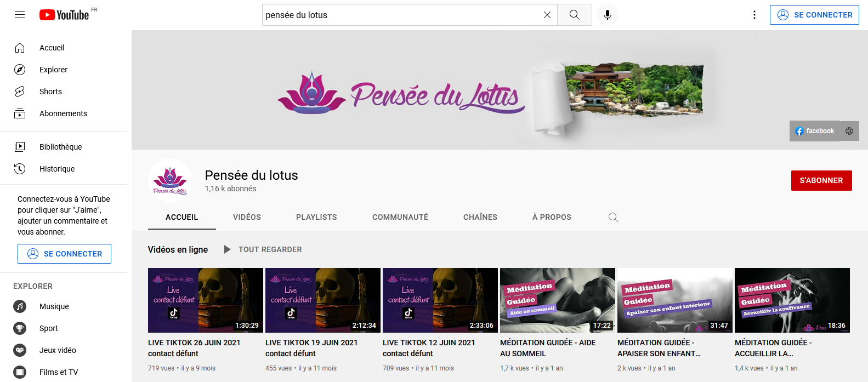Open the three-dot settings menu
This screenshot has width=868, height=382.
click(x=754, y=15)
